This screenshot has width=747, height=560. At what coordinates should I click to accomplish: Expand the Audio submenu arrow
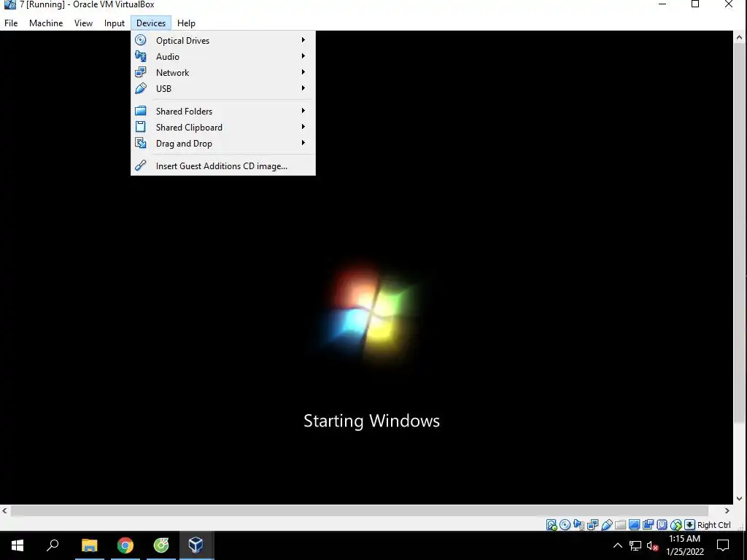coord(303,56)
